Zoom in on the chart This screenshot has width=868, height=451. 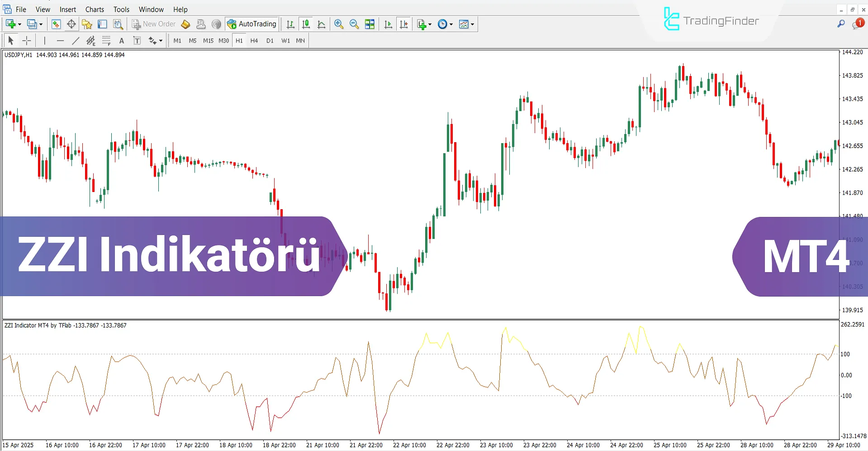[x=339, y=24]
